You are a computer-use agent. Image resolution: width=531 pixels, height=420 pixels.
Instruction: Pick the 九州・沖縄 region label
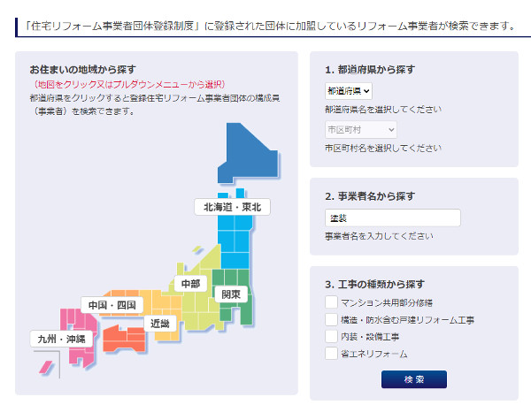[x=61, y=339]
